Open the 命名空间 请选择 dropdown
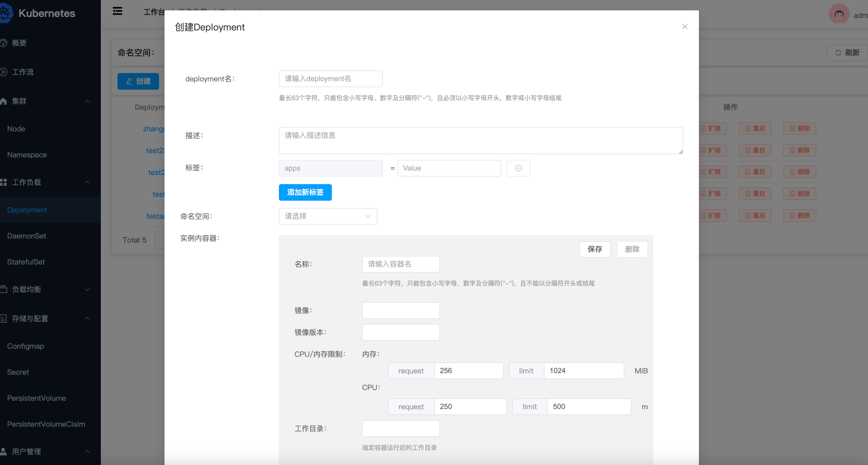868x465 pixels. tap(328, 216)
